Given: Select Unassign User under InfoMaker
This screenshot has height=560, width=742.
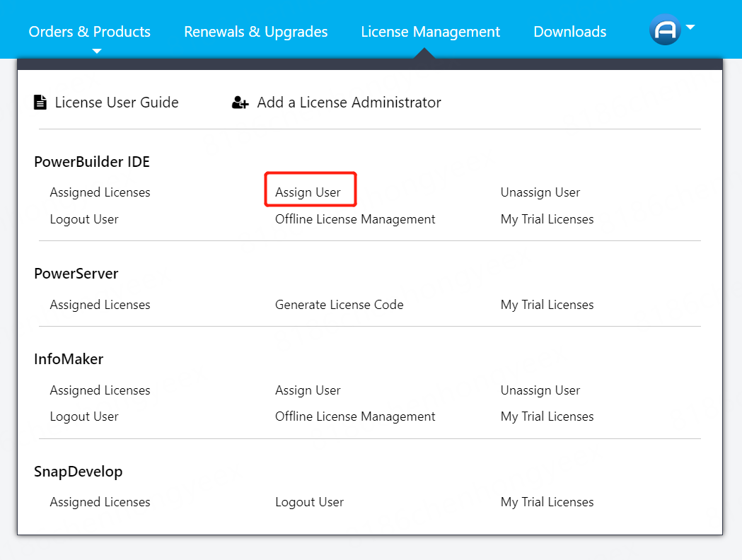Looking at the screenshot, I should coord(540,391).
